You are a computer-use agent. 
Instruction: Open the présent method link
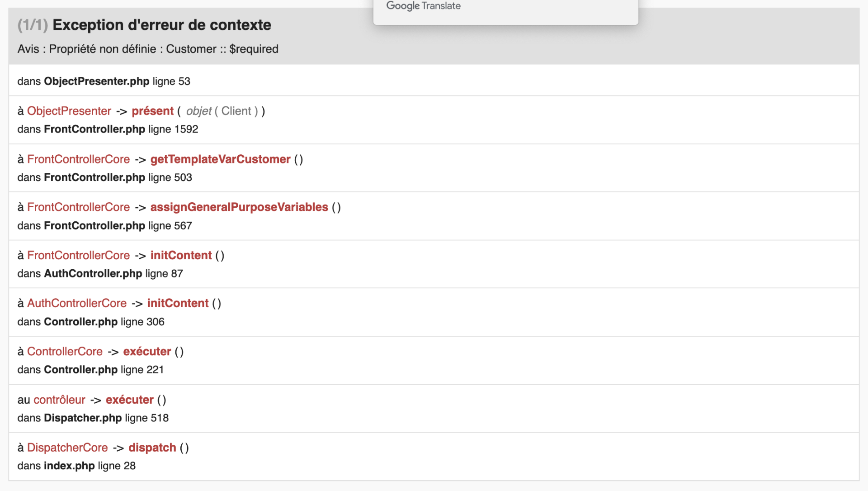152,111
